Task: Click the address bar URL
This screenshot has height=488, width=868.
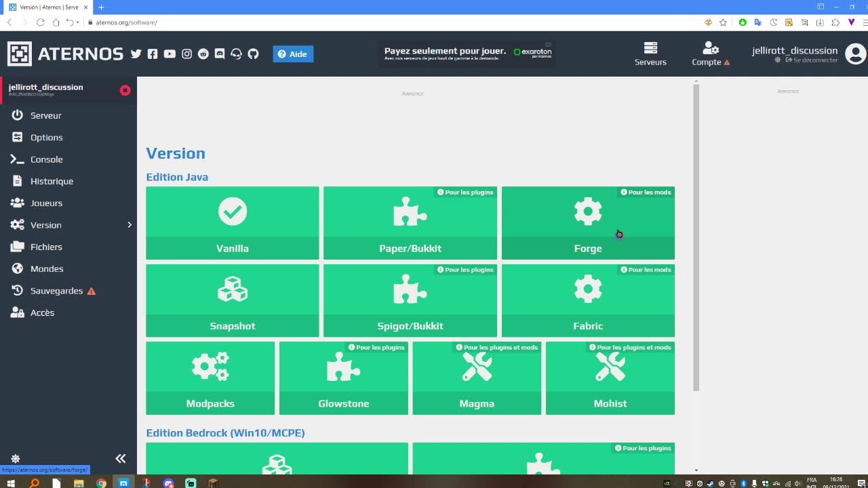Action: (x=127, y=22)
